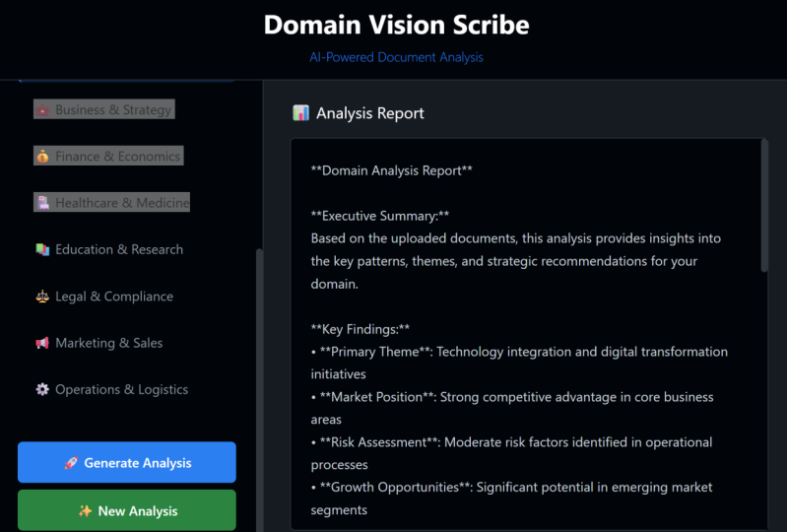Image resolution: width=787 pixels, height=532 pixels.
Task: Click the AI-Powered Document Analysis subtitle
Action: click(396, 57)
